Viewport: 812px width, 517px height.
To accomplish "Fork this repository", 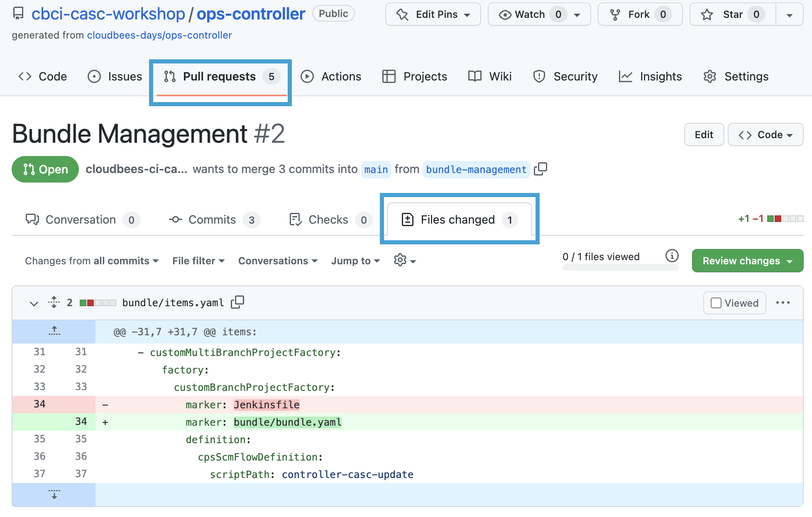I will pyautogui.click(x=640, y=15).
